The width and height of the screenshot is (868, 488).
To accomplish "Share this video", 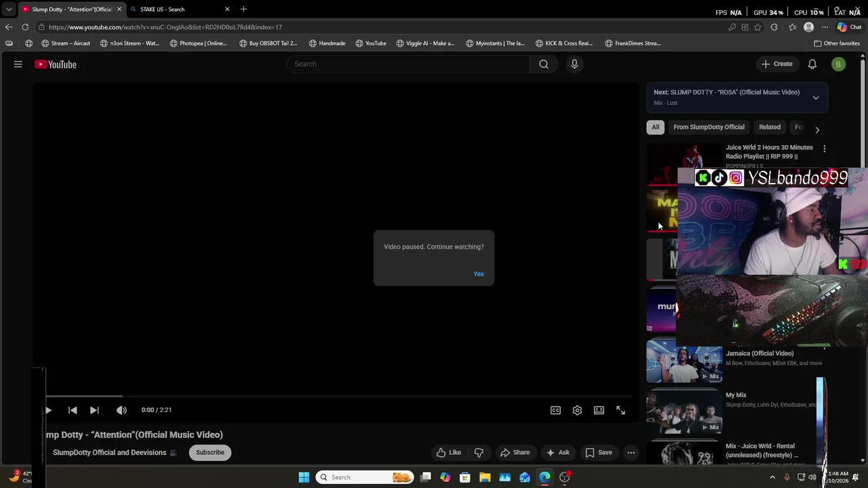I will [515, 452].
